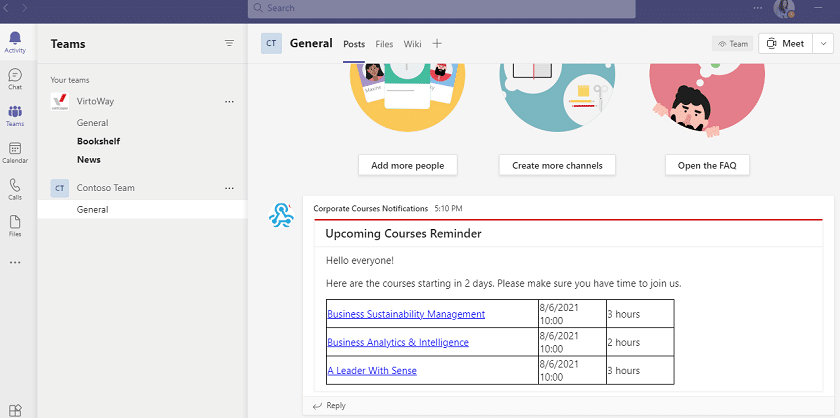This screenshot has height=418, width=840.
Task: Open more options for VirtoWay team
Action: (x=229, y=101)
